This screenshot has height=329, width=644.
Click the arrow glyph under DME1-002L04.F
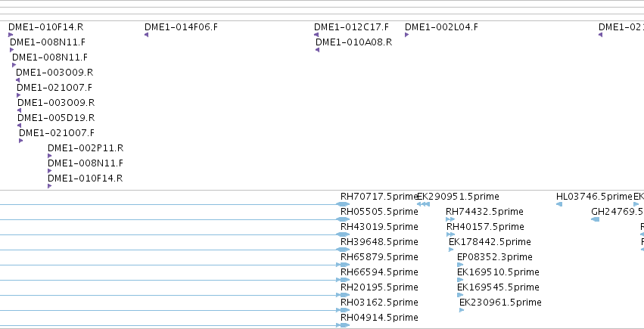[406, 35]
